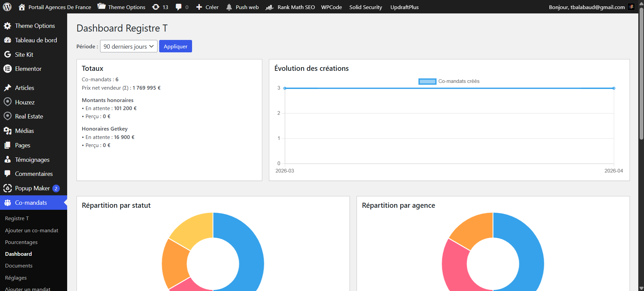The height and width of the screenshot is (291, 644).
Task: Click the user avatar at top right
Action: pyautogui.click(x=631, y=7)
